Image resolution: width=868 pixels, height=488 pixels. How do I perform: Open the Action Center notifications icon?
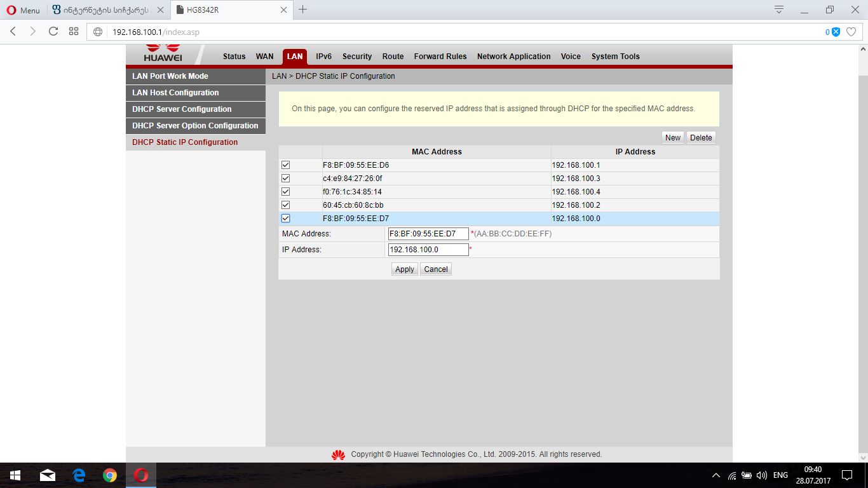click(847, 475)
